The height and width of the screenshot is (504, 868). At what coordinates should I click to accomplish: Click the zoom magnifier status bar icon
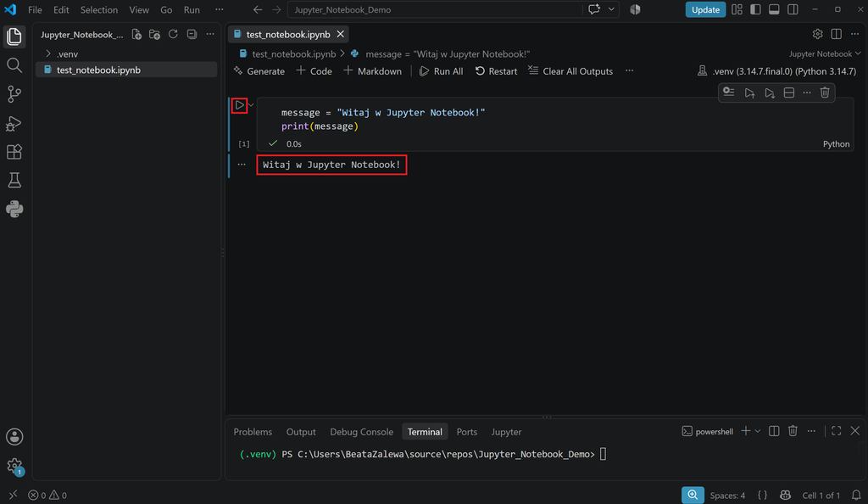click(x=693, y=496)
